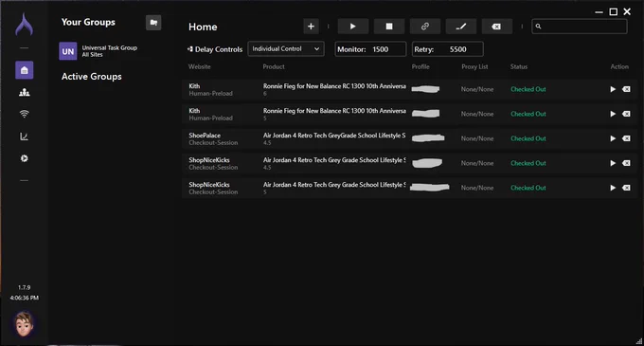Open the Analytics chart sidebar icon
This screenshot has height=346, width=644.
tap(25, 137)
